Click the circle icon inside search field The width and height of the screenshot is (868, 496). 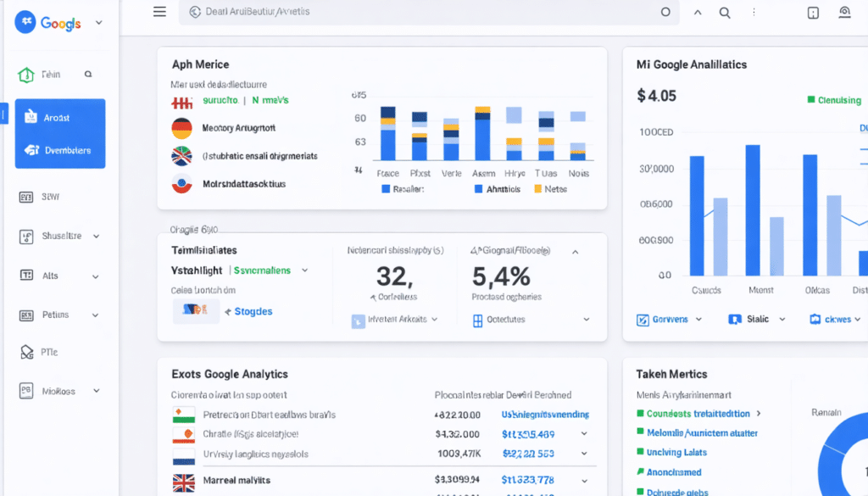tap(665, 12)
